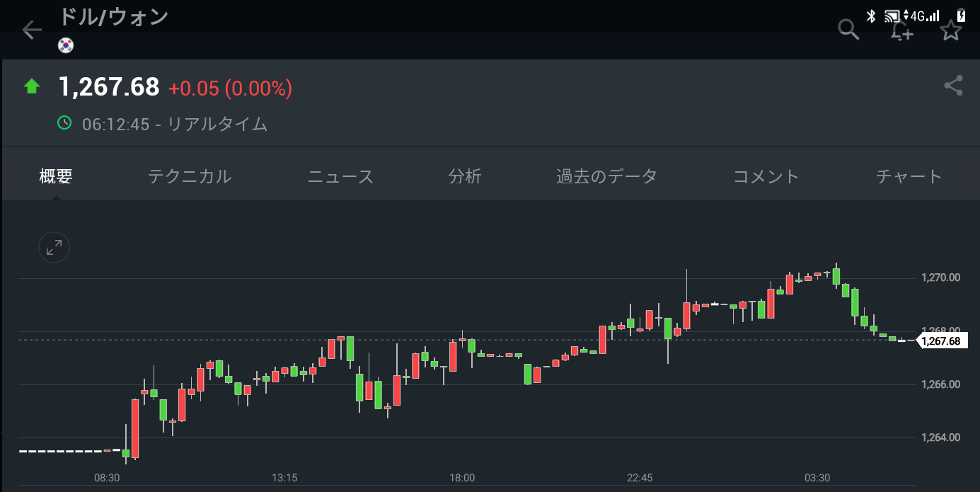This screenshot has width=980, height=492.
Task: Show the コメント tab
Action: [x=766, y=176]
